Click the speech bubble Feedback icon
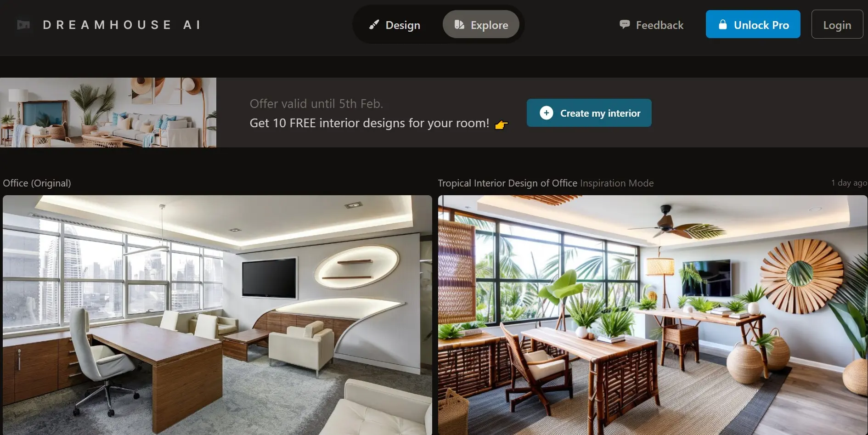This screenshot has width=868, height=435. click(625, 24)
